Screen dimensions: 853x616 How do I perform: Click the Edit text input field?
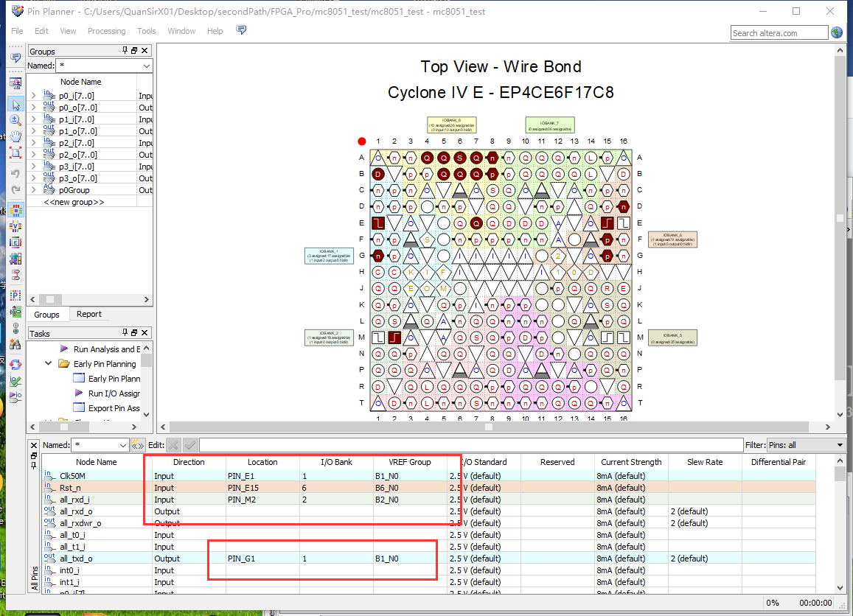(471, 445)
